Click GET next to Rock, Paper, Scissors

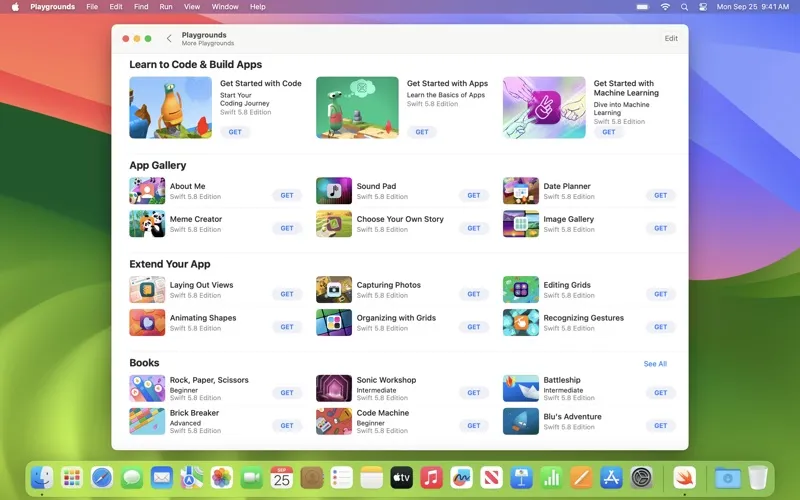coord(287,393)
